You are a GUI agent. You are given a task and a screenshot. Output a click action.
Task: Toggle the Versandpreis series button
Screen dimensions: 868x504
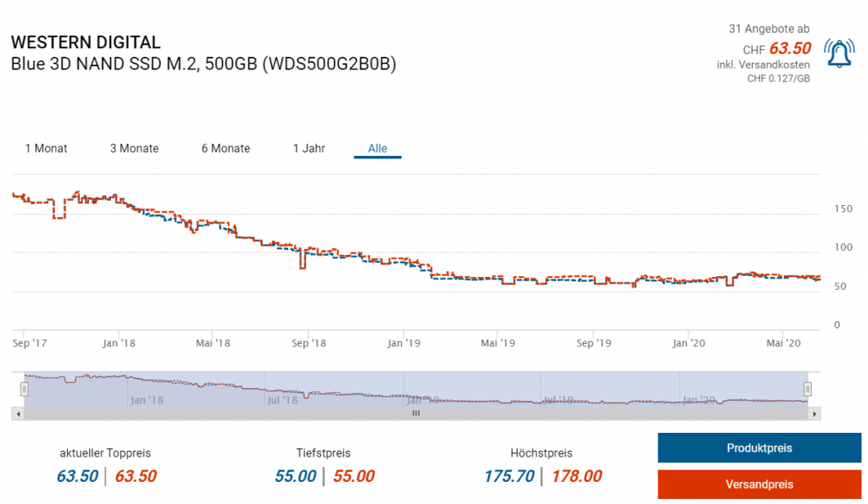tap(759, 485)
